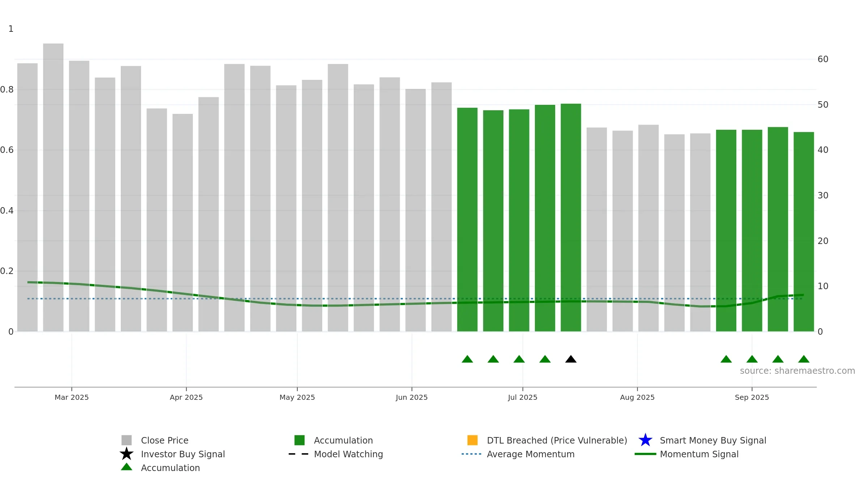Click the Sep 2025 axis label
The image size is (868, 488).
[x=752, y=397]
